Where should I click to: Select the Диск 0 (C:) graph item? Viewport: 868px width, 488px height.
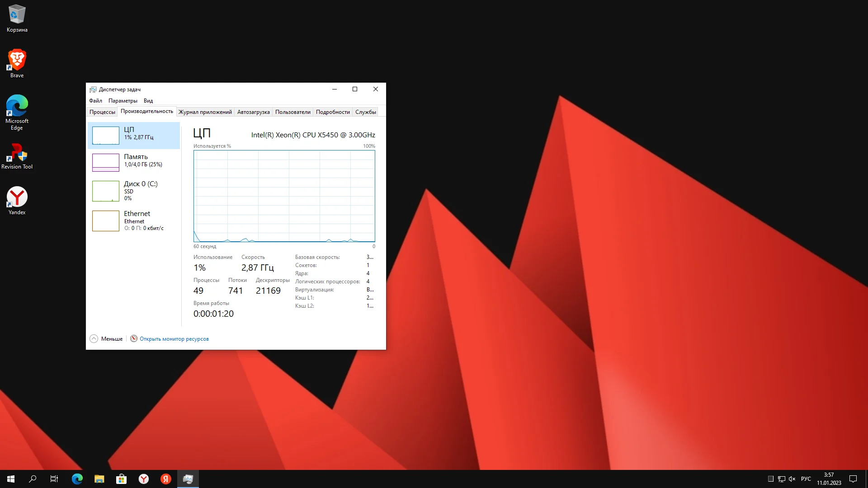coord(134,191)
